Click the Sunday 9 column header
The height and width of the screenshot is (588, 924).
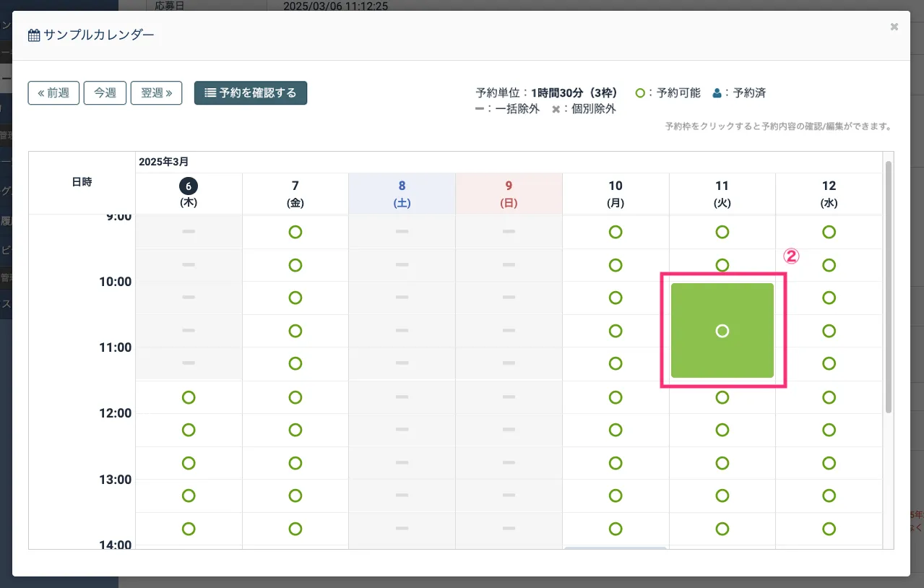pyautogui.click(x=509, y=193)
